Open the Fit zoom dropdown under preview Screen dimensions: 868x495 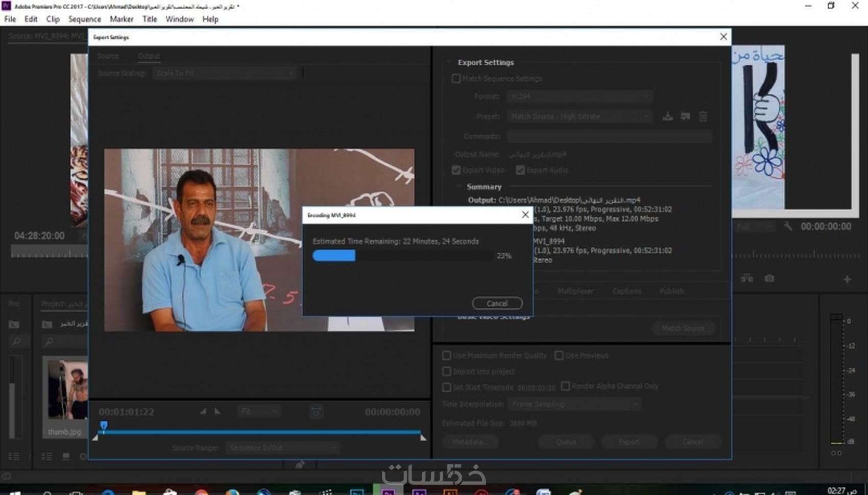click(259, 411)
